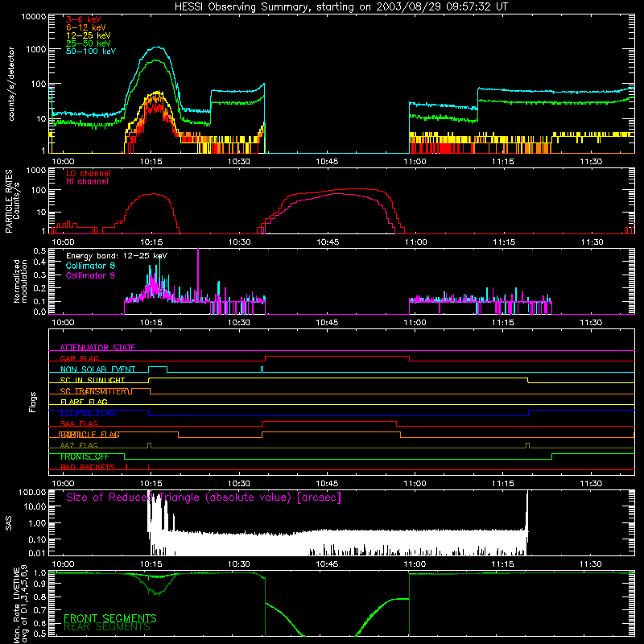Click the 'Energy band: 12-25 keV' label
This screenshot has width=644, height=644.
tap(117, 256)
